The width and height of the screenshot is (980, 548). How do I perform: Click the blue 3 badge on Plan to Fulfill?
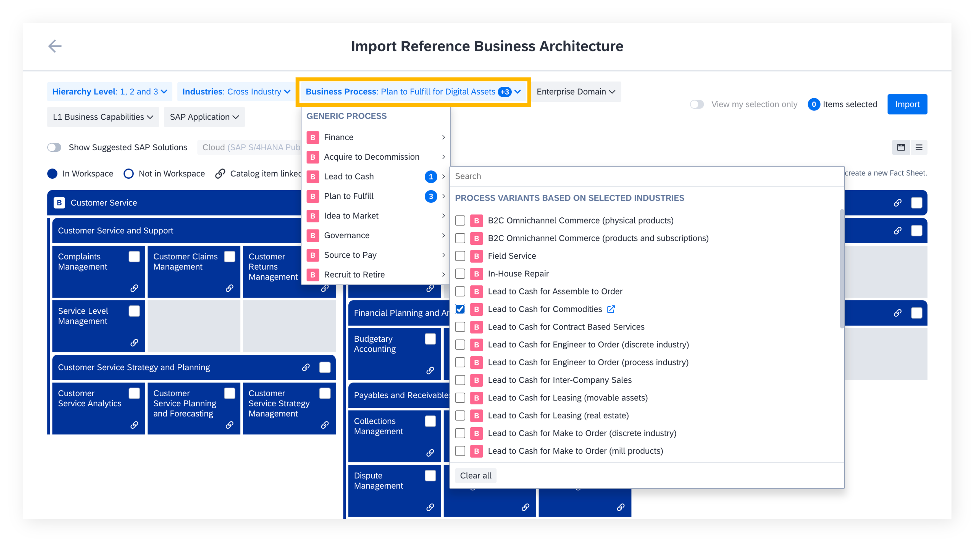tap(431, 196)
